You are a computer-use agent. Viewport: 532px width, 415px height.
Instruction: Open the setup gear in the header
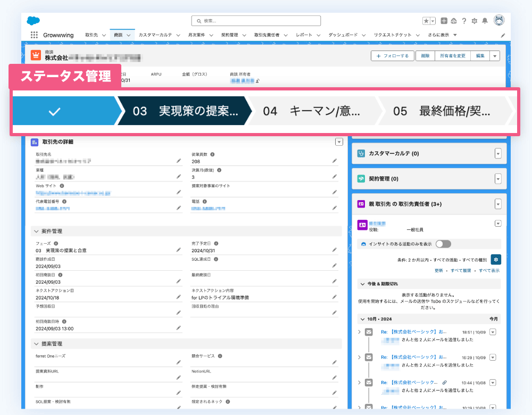(x=475, y=21)
